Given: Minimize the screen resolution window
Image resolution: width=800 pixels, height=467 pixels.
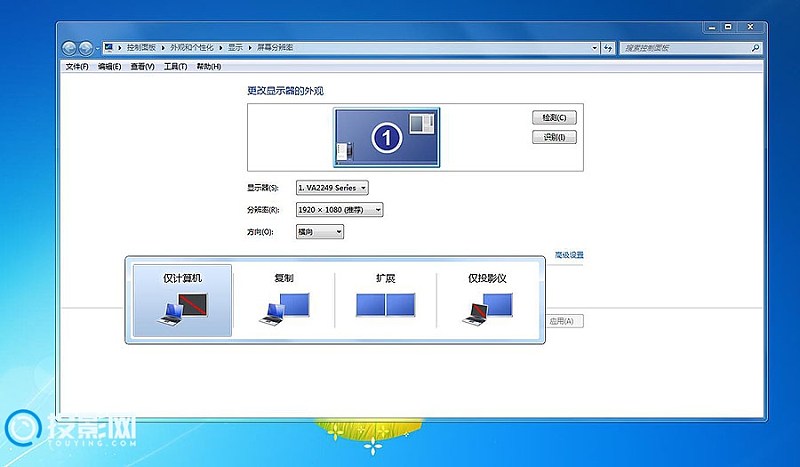Looking at the screenshot, I should click(x=712, y=27).
